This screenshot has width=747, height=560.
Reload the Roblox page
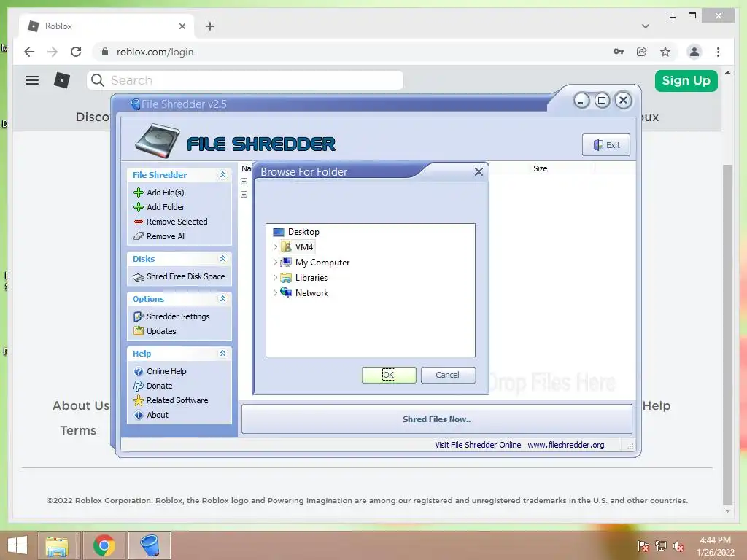pos(76,52)
